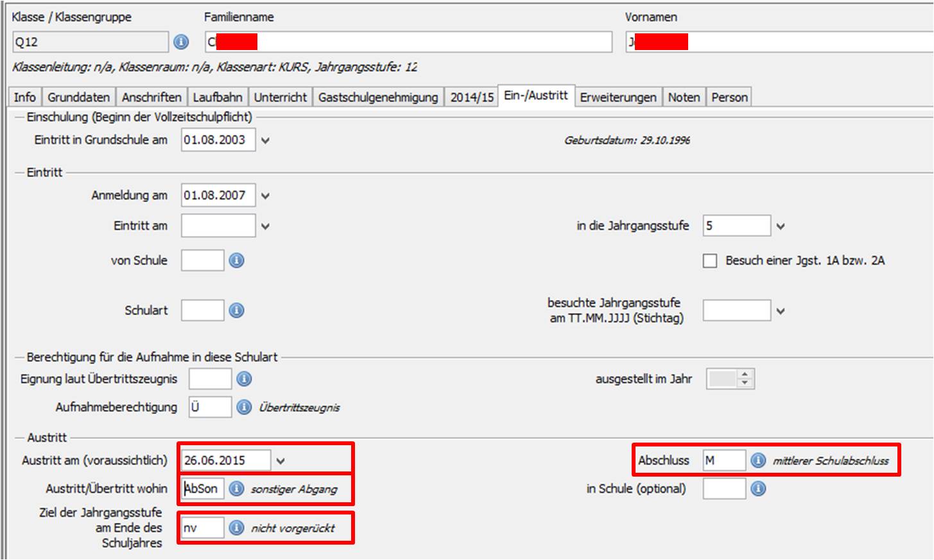This screenshot has height=560, width=934.
Task: Click the empty Eintritt am field
Action: [x=218, y=226]
